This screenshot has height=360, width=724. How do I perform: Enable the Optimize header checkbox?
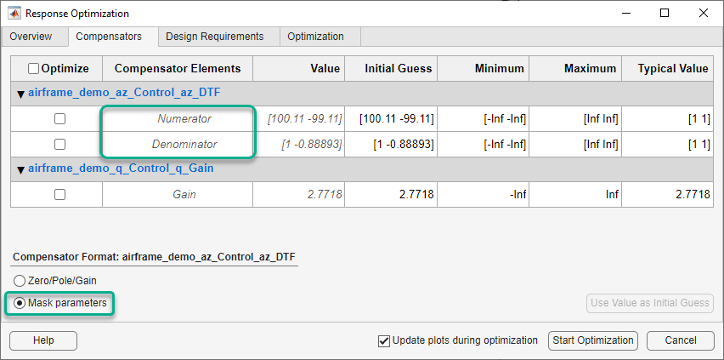(33, 69)
